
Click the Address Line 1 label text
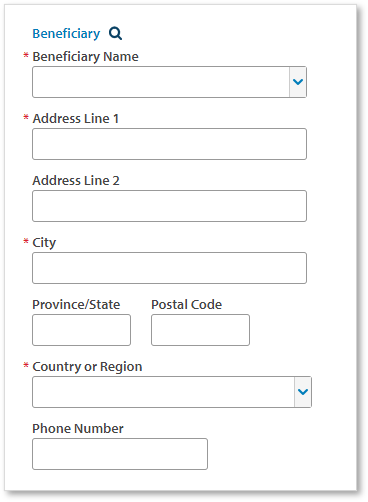point(76,119)
